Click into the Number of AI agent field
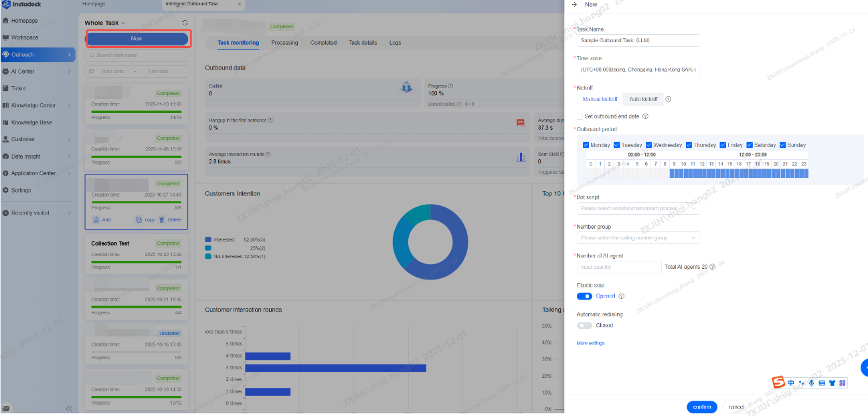Image resolution: width=868 pixels, height=416 pixels. click(618, 267)
